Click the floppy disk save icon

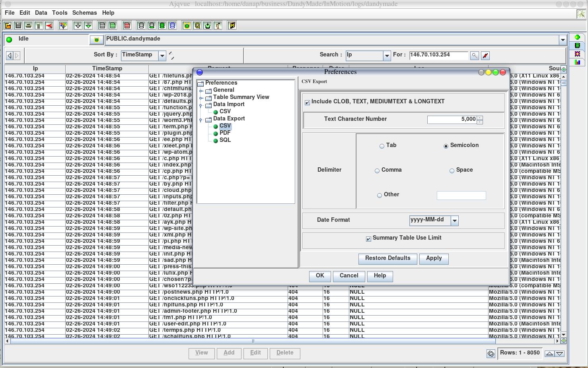click(18, 26)
